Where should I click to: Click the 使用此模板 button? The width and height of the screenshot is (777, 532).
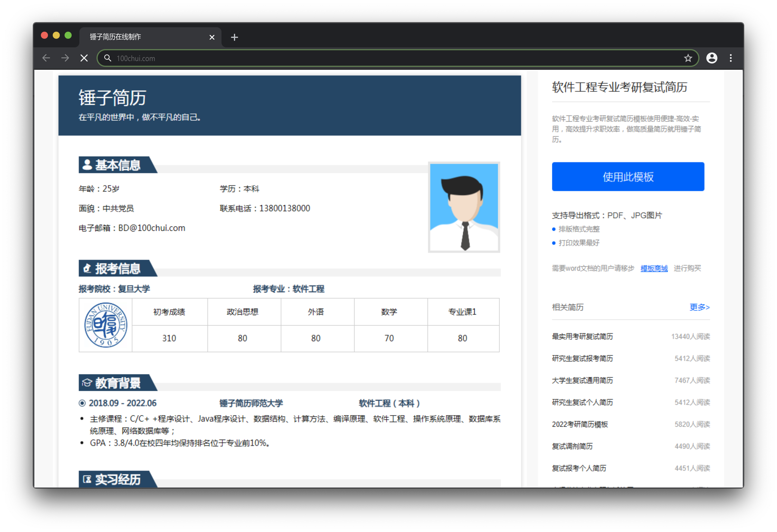628,176
